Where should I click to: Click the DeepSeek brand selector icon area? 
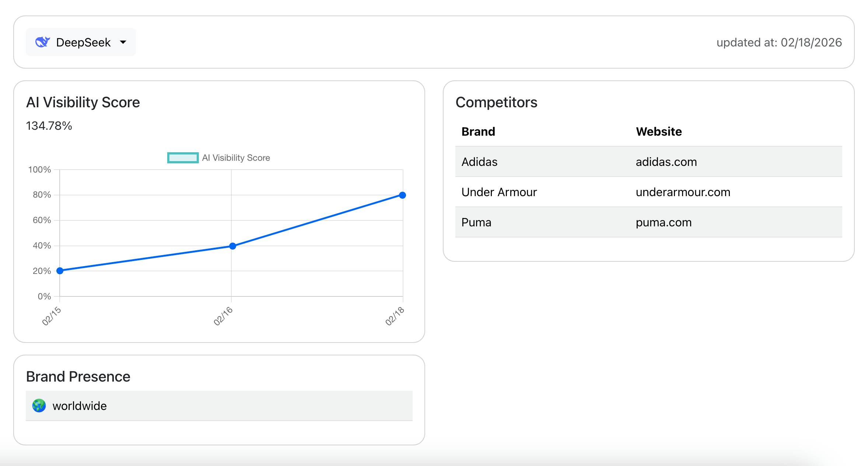click(x=43, y=42)
